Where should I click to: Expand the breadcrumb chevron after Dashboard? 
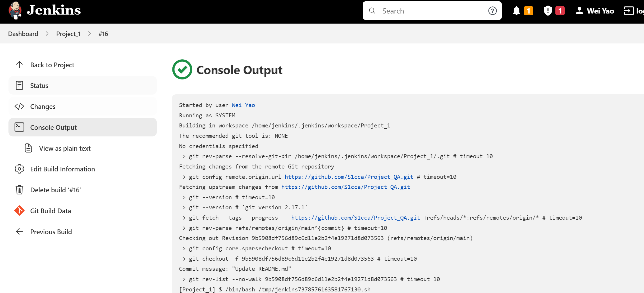pyautogui.click(x=47, y=34)
